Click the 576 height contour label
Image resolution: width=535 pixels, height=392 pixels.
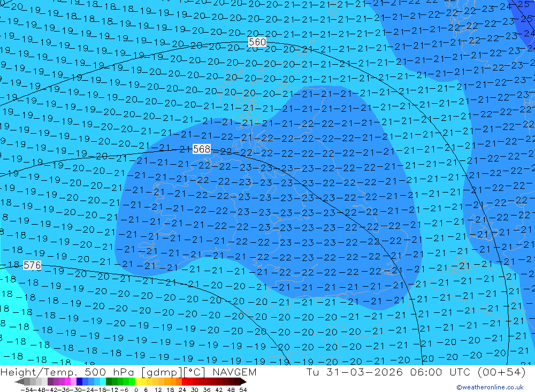32,265
